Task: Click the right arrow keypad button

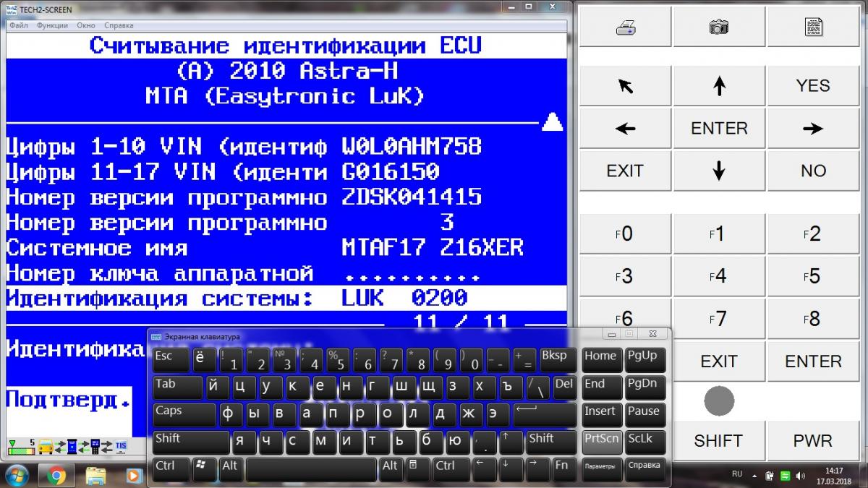Action: pos(813,129)
